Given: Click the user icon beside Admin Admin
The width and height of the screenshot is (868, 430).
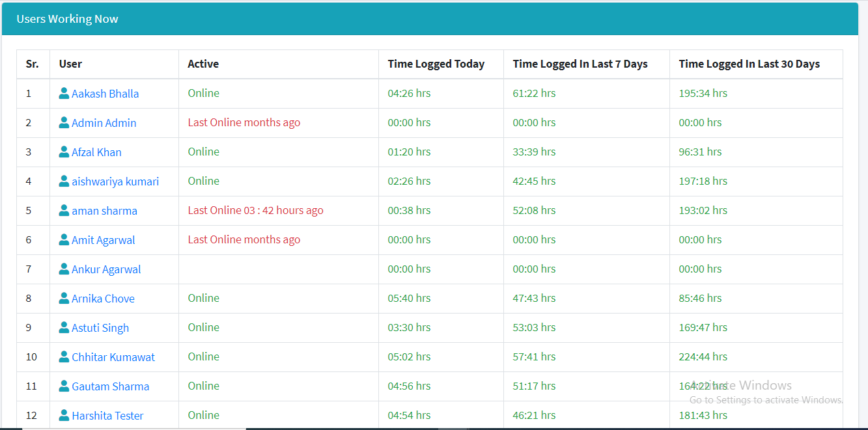Looking at the screenshot, I should 64,122.
